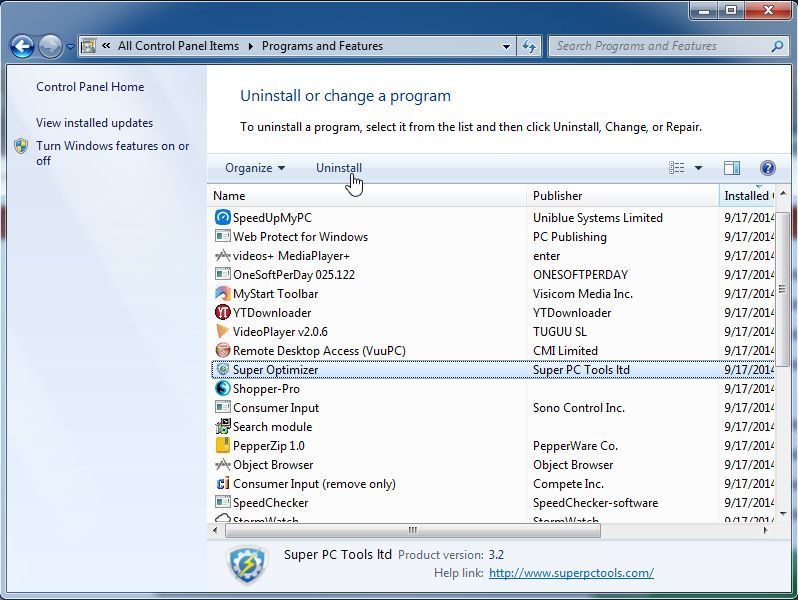Expand the address bar history dropdown

(x=506, y=47)
